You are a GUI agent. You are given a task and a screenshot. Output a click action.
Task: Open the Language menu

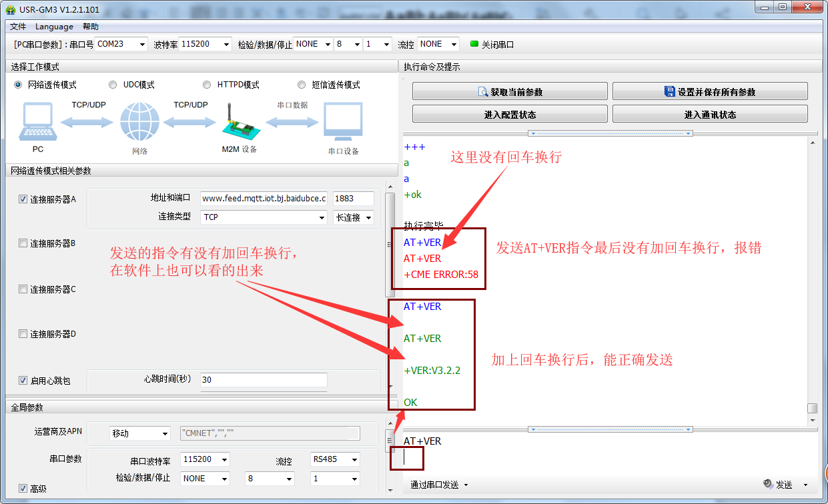click(x=54, y=27)
